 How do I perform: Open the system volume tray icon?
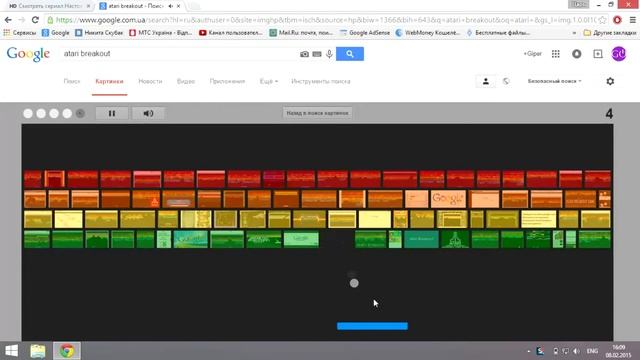pos(576,351)
